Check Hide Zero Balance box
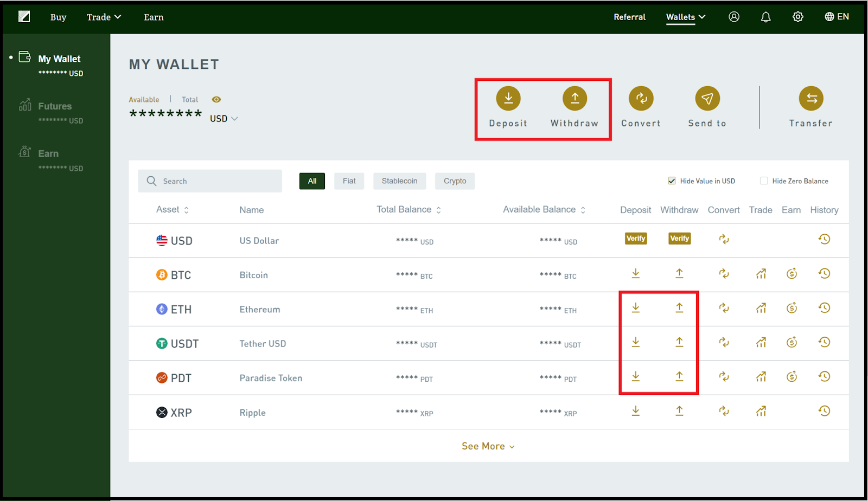The height and width of the screenshot is (501, 868). tap(764, 181)
